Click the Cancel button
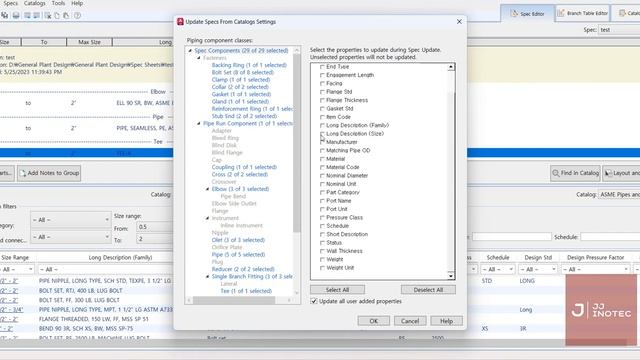The width and height of the screenshot is (640, 360). pyautogui.click(x=410, y=321)
